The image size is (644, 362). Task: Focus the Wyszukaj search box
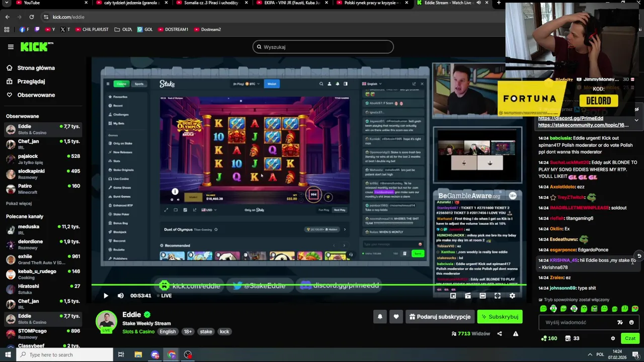[323, 47]
